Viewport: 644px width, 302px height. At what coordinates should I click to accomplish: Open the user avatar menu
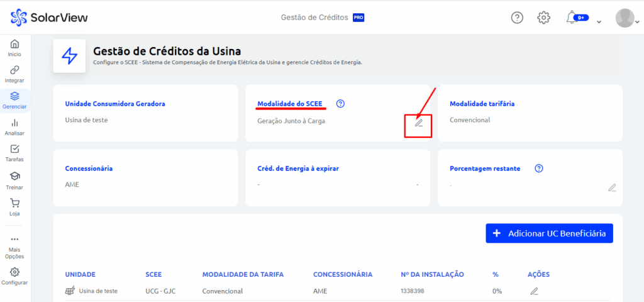pyautogui.click(x=625, y=18)
